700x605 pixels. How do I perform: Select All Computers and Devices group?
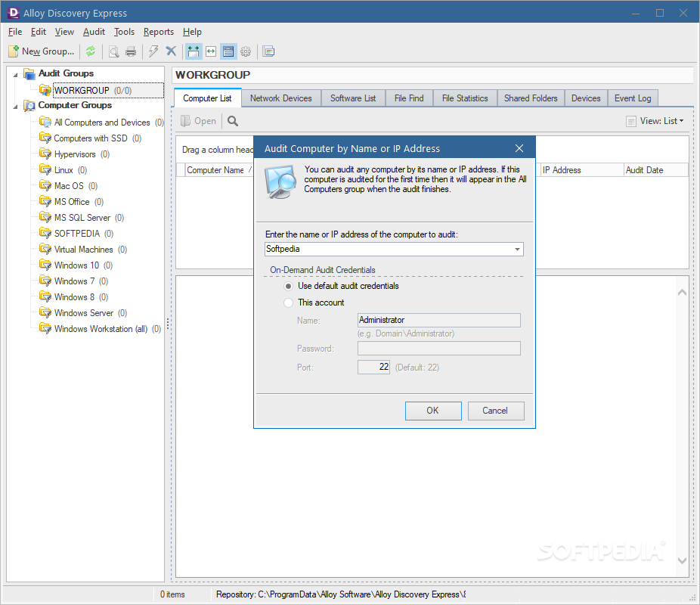tap(101, 123)
